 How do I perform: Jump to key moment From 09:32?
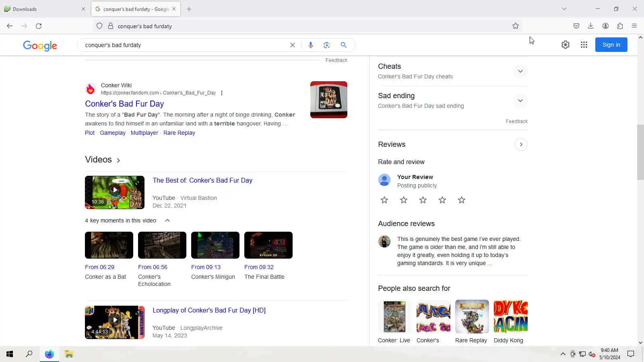pyautogui.click(x=259, y=267)
